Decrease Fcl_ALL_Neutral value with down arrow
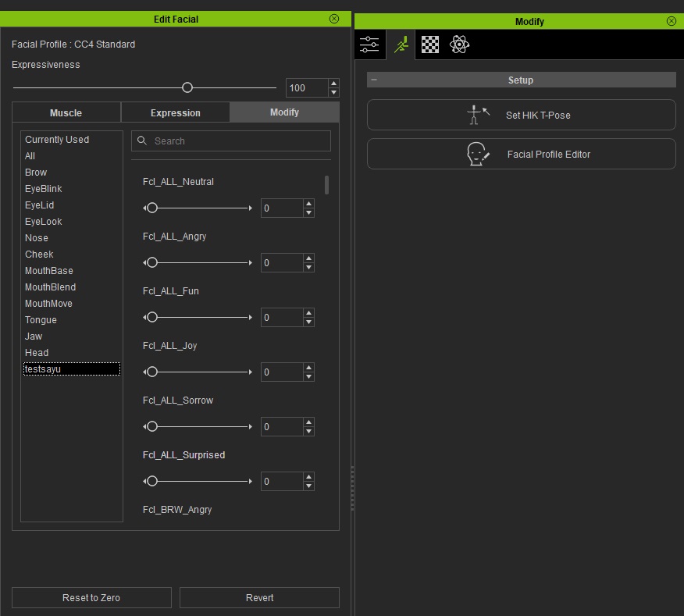Viewport: 684px width, 616px height. click(x=309, y=213)
